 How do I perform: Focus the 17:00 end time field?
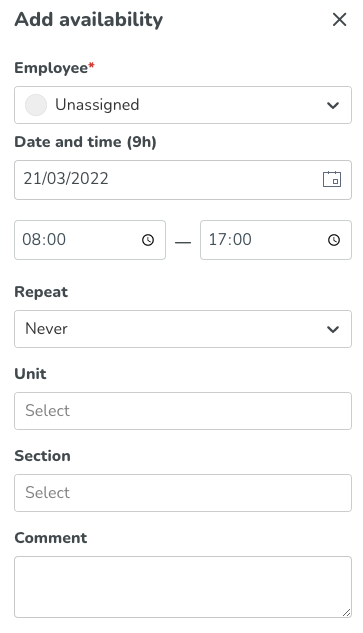point(276,240)
